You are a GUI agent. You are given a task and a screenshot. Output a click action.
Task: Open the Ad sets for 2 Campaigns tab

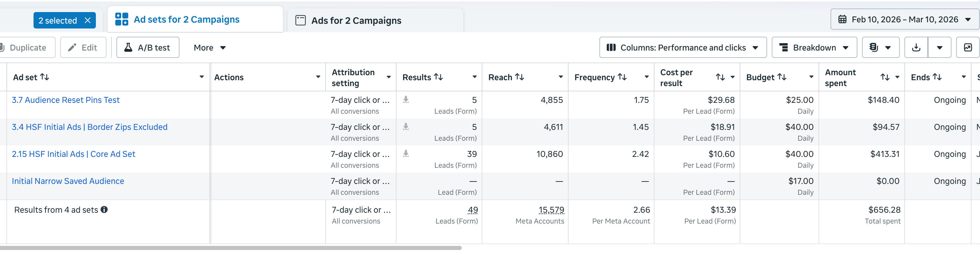pos(195,19)
